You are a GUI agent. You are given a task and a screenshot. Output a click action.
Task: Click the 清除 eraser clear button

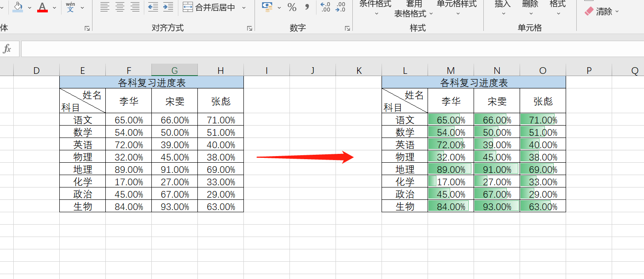602,11
